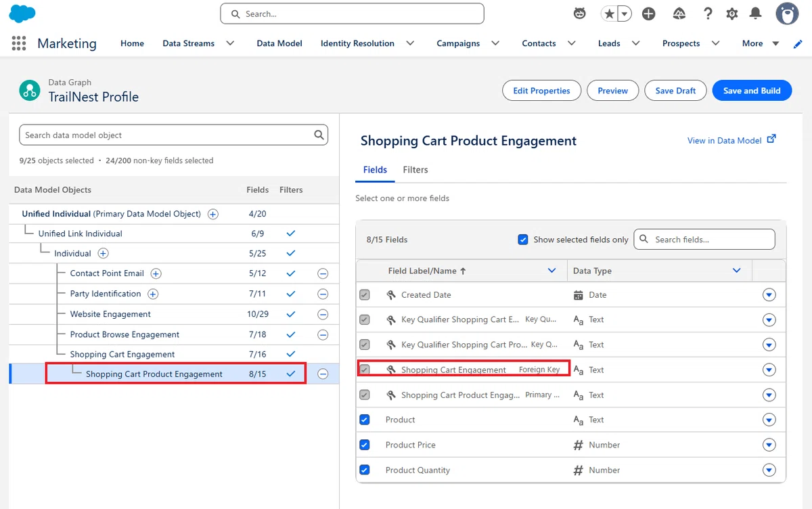Add related object to Contact Point Email
812x509 pixels.
pos(156,273)
